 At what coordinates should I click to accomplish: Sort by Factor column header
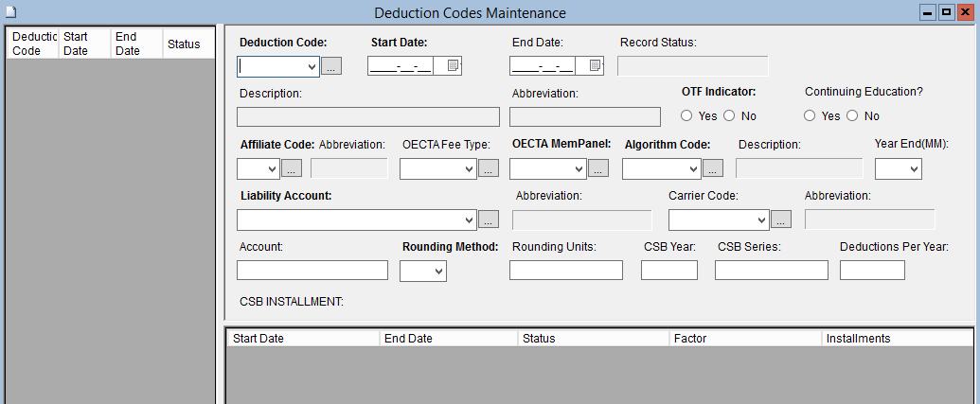coord(743,338)
